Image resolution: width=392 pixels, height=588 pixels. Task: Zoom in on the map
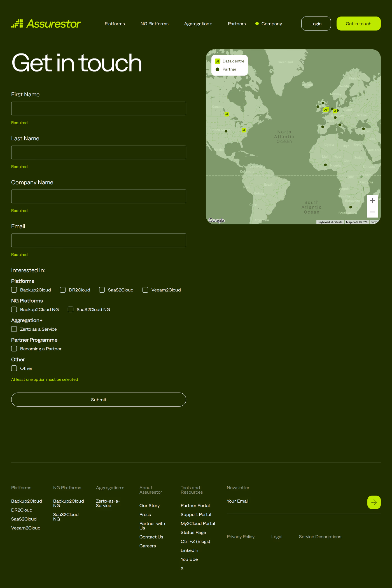tap(372, 200)
